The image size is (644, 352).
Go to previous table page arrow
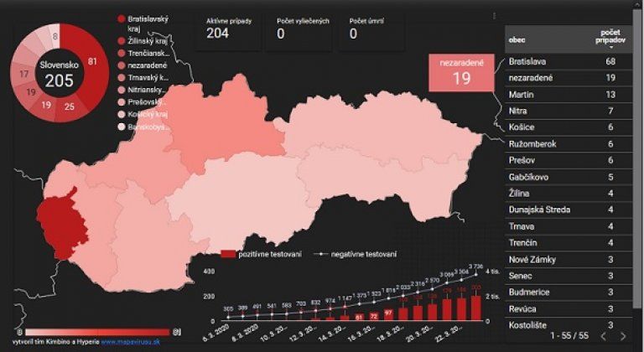point(603,336)
